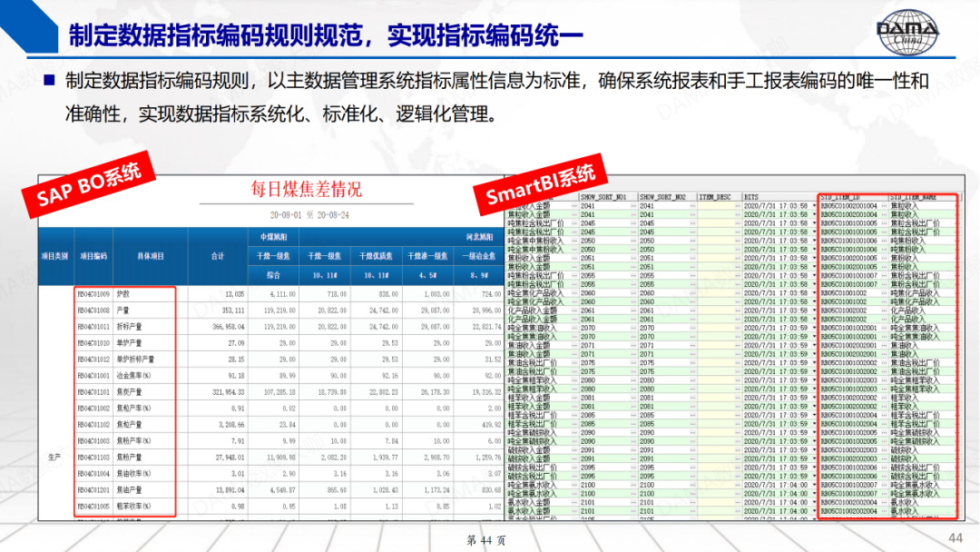
Task: Click the total value 13,891.04
Action: point(230,489)
